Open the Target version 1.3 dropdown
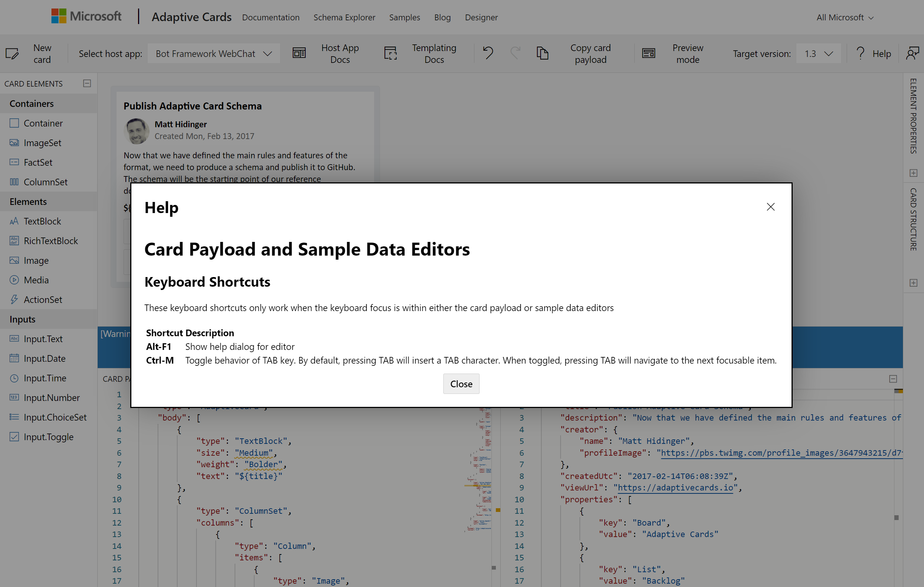924x587 pixels. point(819,53)
